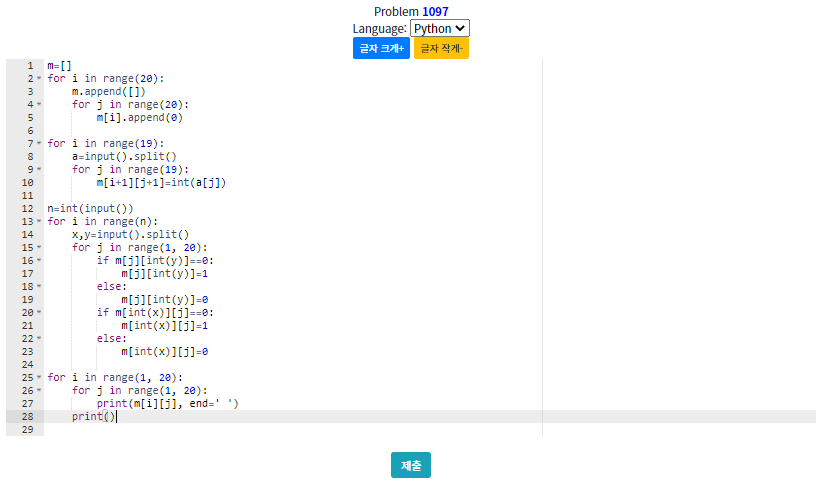Collapse the fold arrow on line 9
Screen dimensions: 829x484
[x=39, y=170]
